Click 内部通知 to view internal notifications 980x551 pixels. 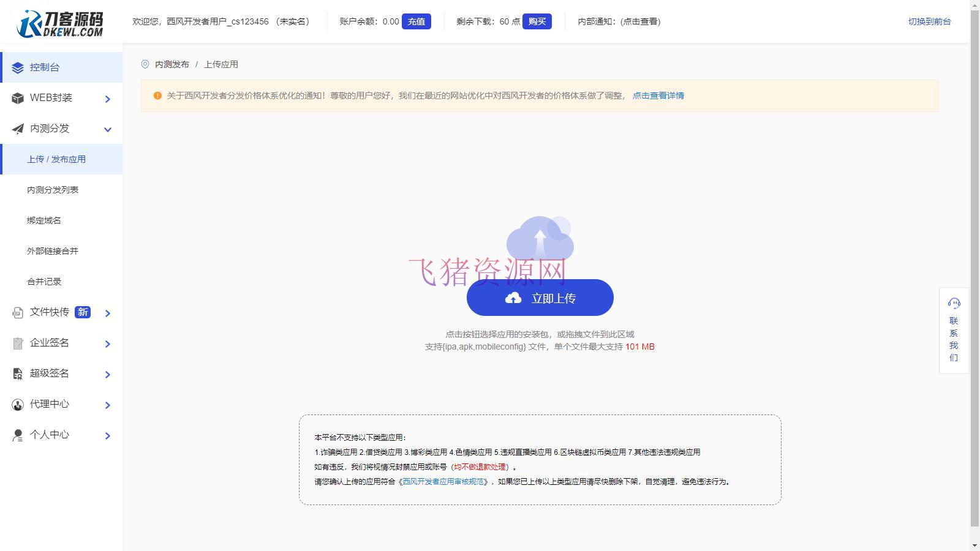coord(618,21)
